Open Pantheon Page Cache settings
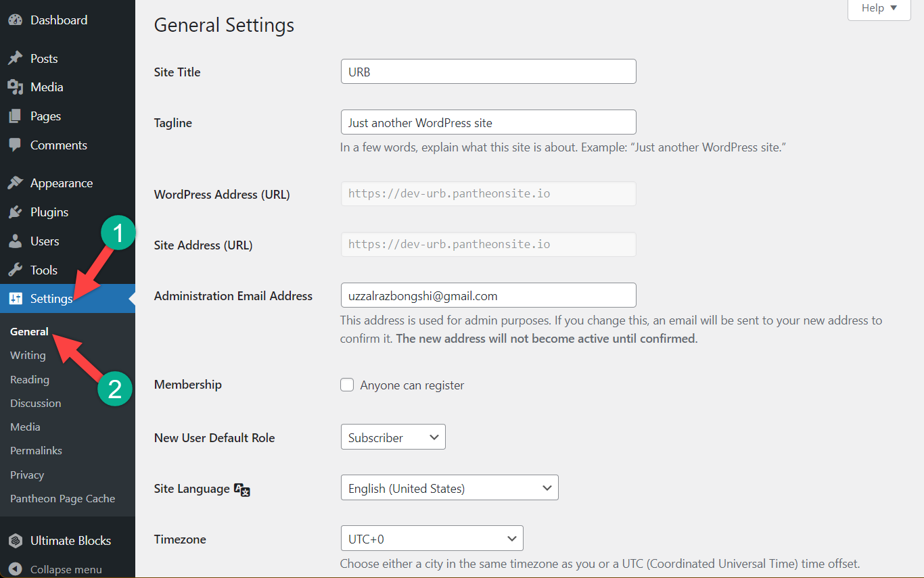The height and width of the screenshot is (578, 924). (62, 498)
